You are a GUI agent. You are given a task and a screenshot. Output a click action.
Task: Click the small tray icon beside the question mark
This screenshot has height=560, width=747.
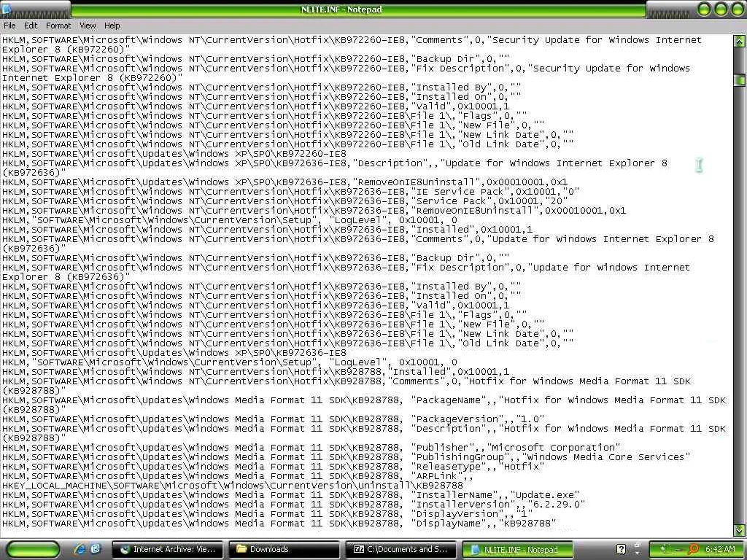click(x=638, y=548)
